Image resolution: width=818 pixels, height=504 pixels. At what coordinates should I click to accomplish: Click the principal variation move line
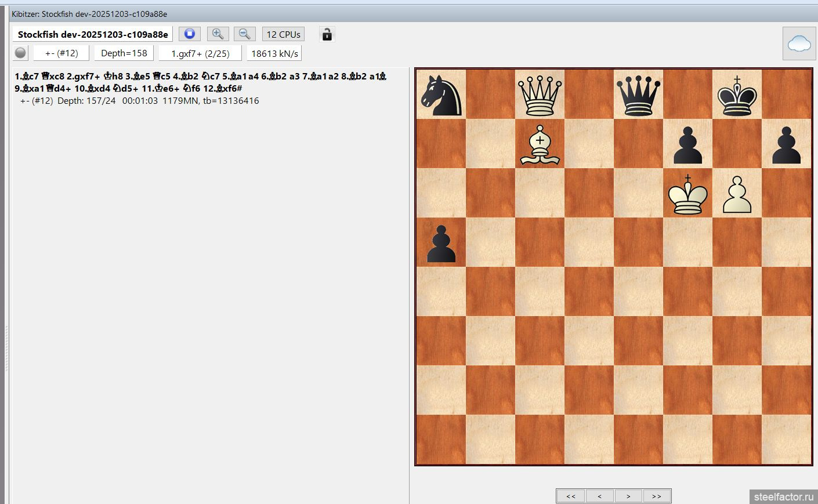point(200,82)
